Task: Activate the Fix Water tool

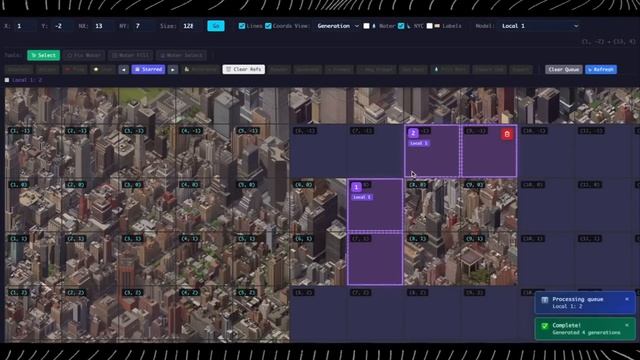Action: 84,55
